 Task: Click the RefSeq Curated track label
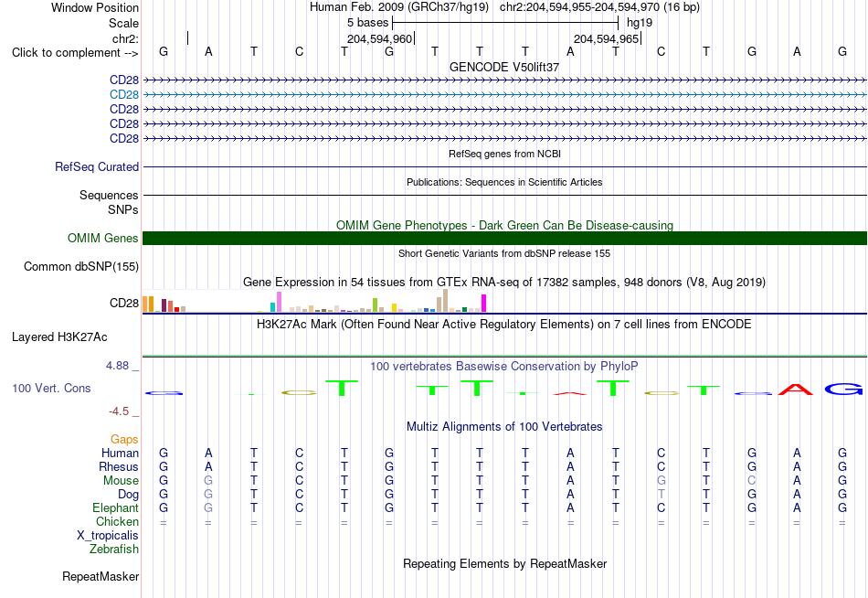click(97, 166)
